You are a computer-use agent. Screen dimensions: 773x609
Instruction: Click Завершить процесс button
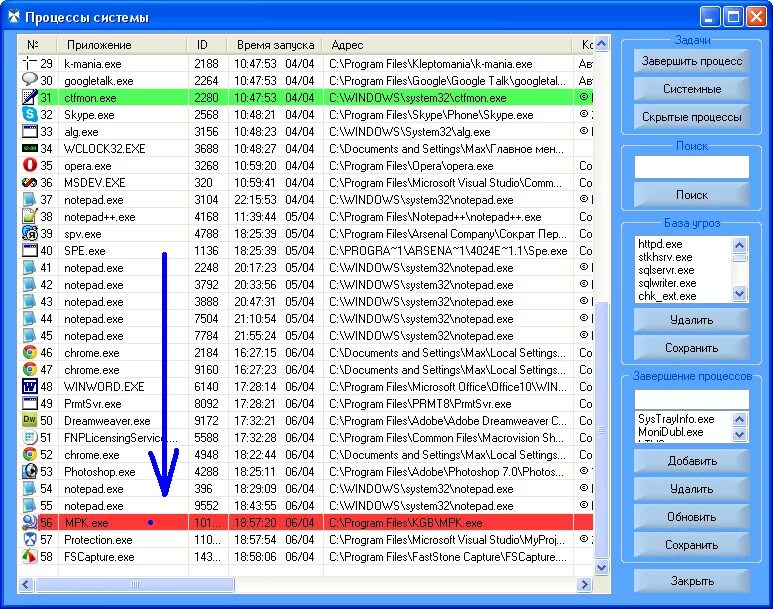click(691, 61)
